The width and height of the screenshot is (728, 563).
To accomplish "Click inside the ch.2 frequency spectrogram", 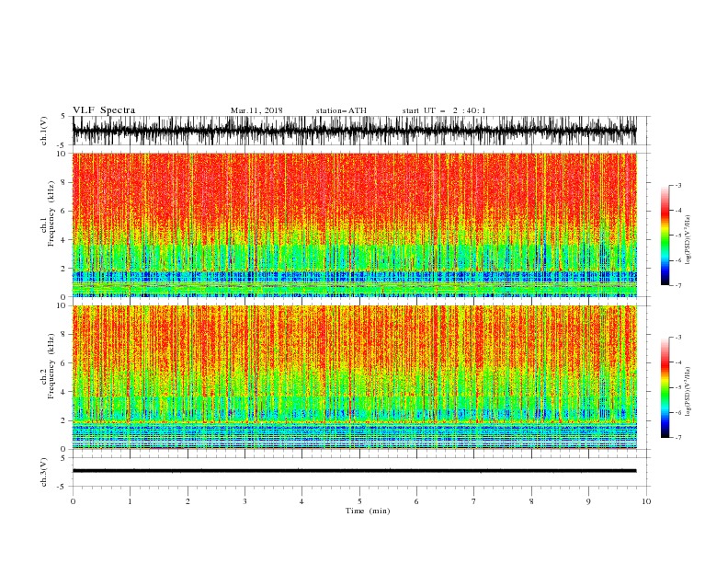I will click(354, 377).
